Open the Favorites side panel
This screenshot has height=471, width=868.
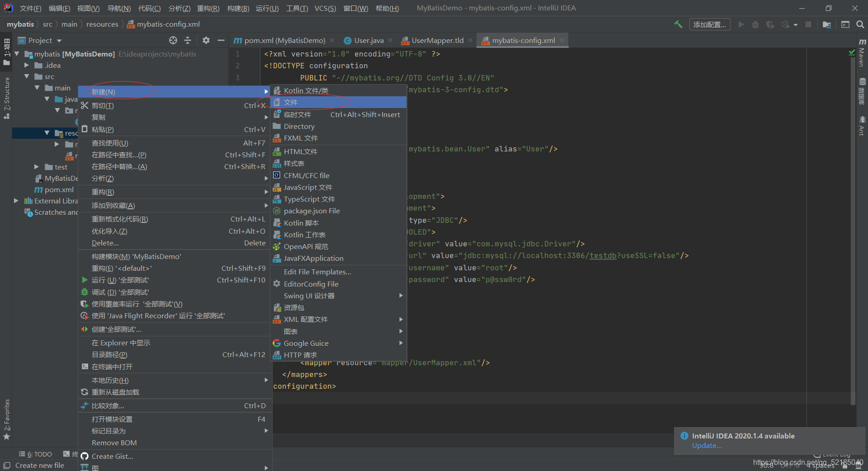6,419
